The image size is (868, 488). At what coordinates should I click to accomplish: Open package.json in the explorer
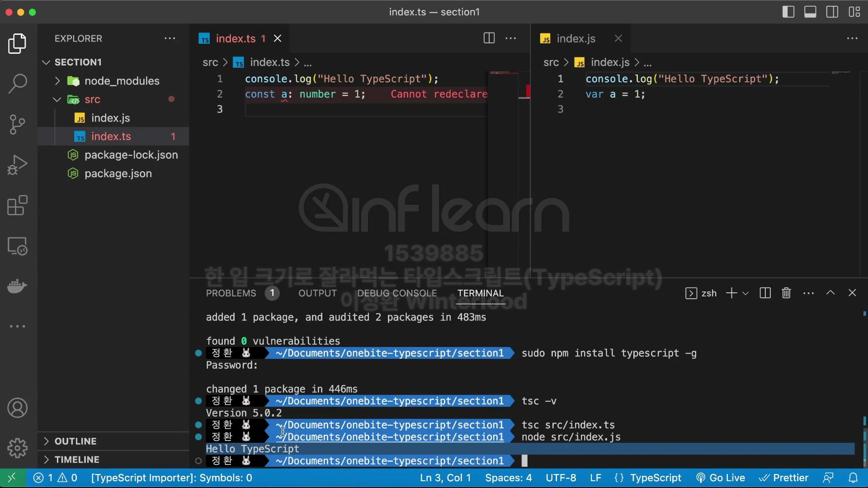(118, 174)
